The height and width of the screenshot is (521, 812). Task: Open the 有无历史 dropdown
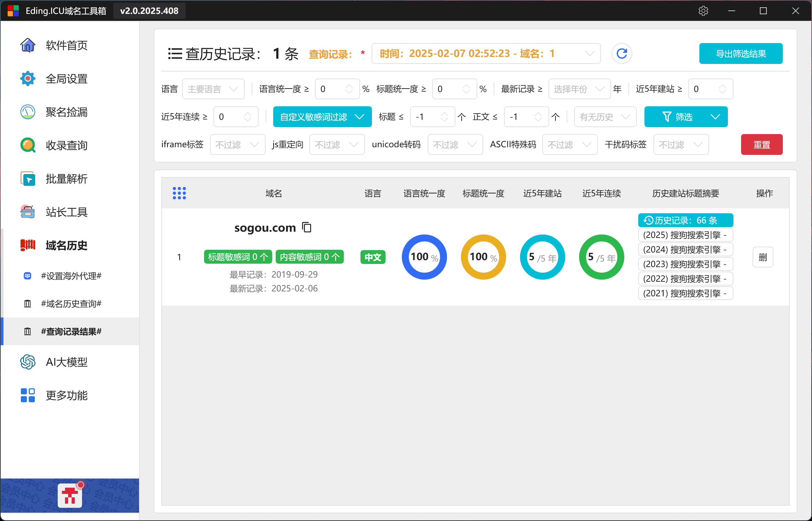click(x=605, y=117)
